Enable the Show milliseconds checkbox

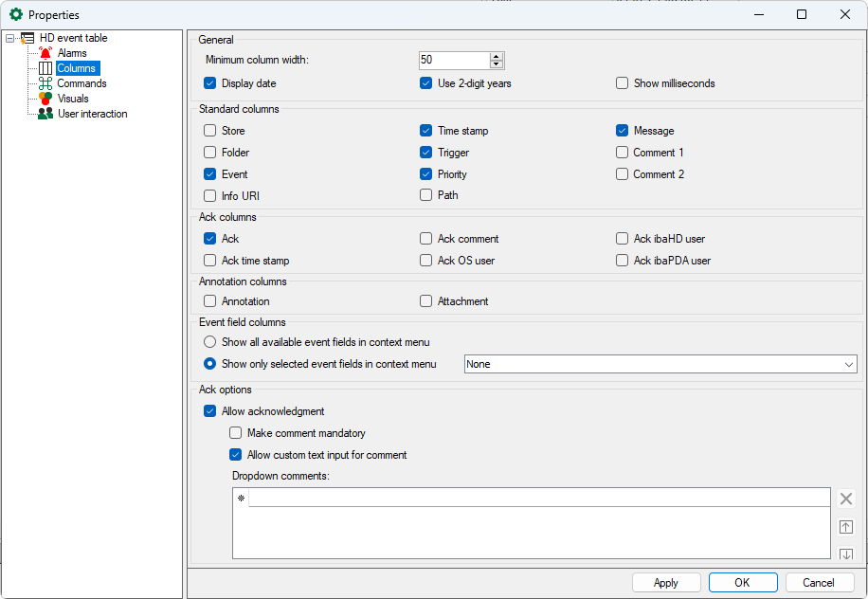click(623, 83)
